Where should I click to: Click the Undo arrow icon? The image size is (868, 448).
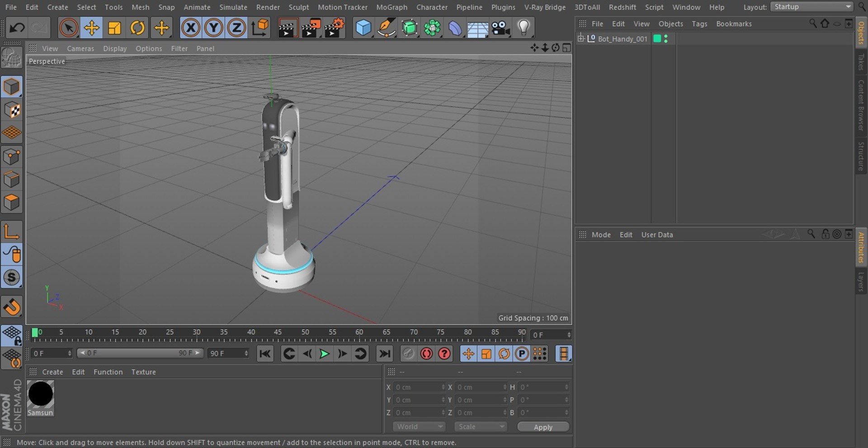pyautogui.click(x=17, y=28)
